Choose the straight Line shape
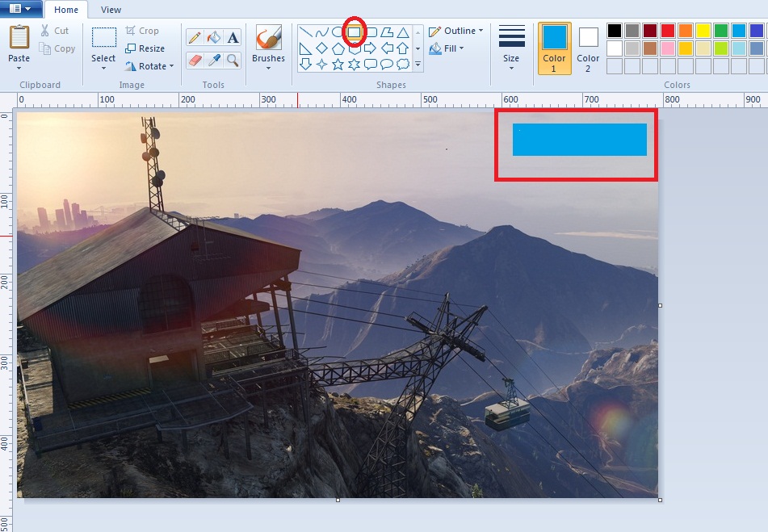 click(305, 32)
